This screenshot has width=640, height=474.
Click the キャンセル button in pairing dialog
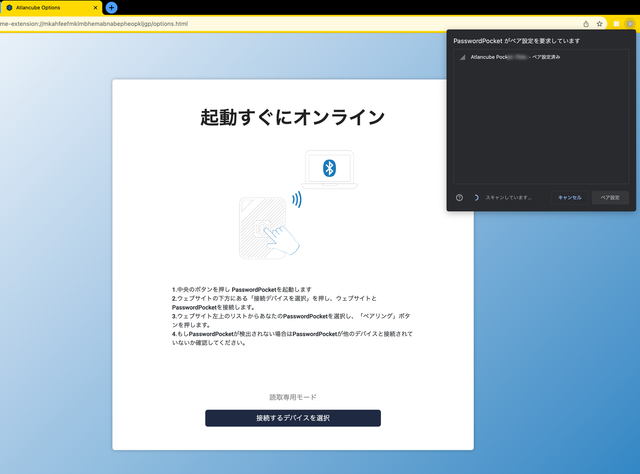(570, 198)
